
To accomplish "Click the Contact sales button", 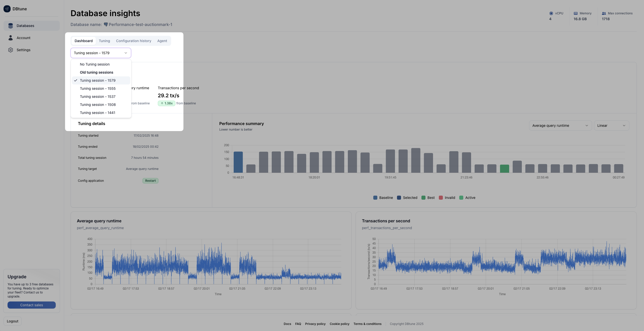I will [32, 305].
